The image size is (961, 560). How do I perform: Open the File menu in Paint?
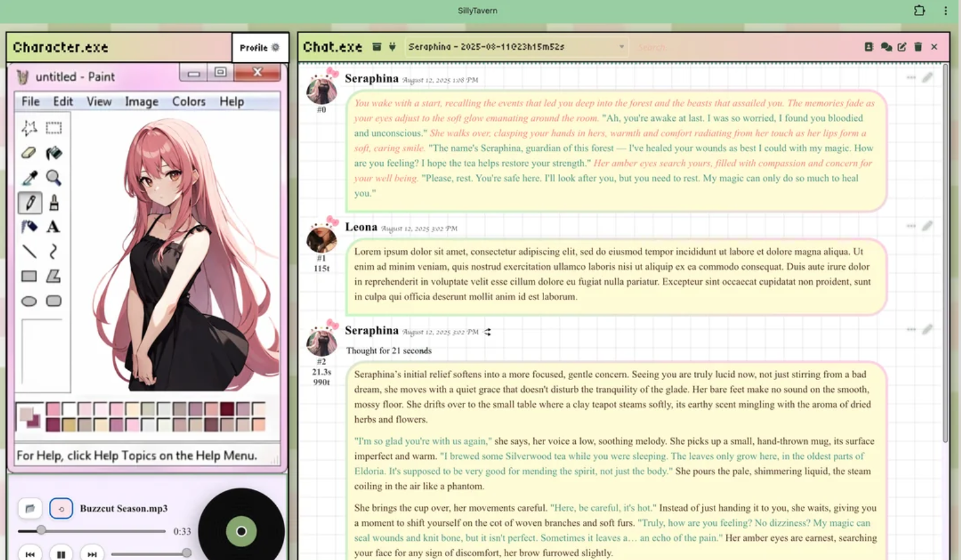[31, 102]
